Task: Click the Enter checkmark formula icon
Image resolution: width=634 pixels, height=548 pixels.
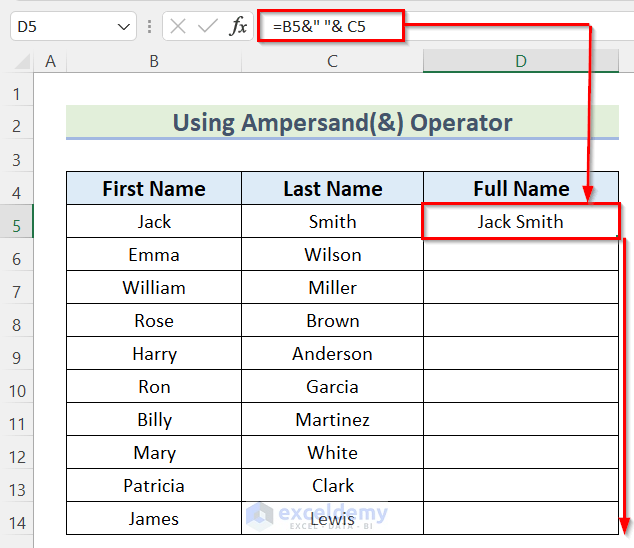Action: 207,27
